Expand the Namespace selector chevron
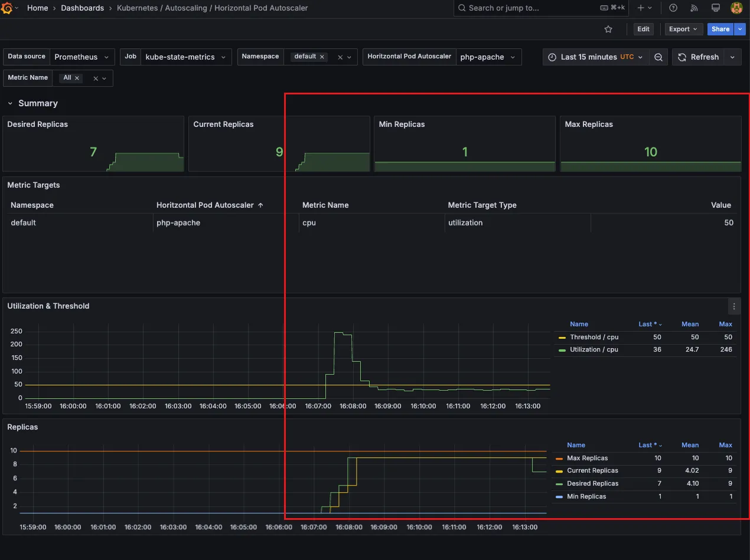750x560 pixels. click(x=350, y=57)
